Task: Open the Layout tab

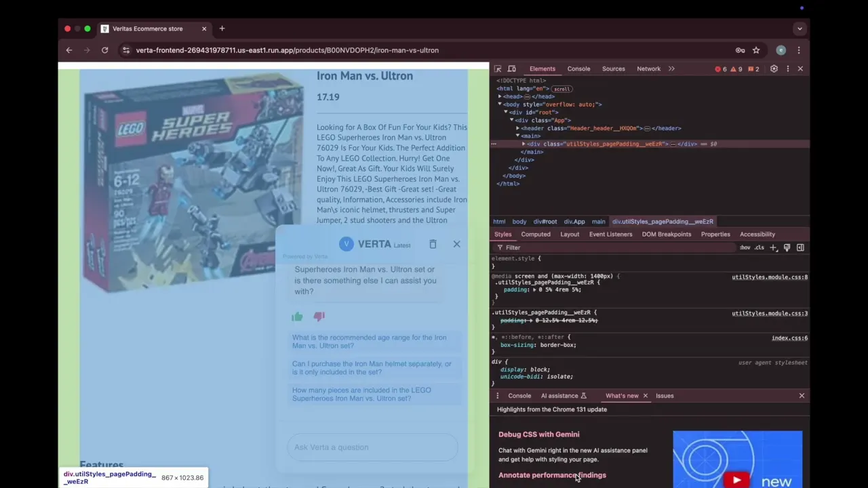Action: (570, 235)
